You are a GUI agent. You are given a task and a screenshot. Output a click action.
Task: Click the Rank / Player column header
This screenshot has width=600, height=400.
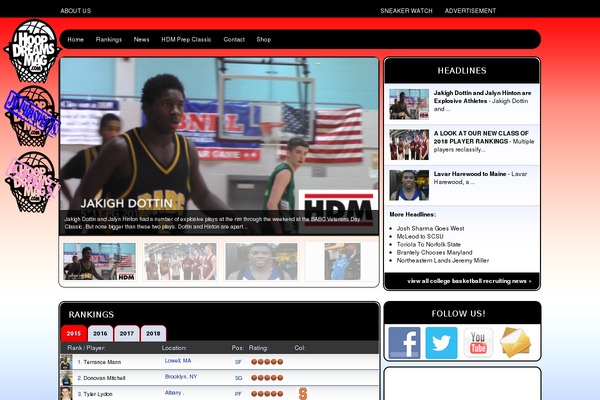[86, 348]
